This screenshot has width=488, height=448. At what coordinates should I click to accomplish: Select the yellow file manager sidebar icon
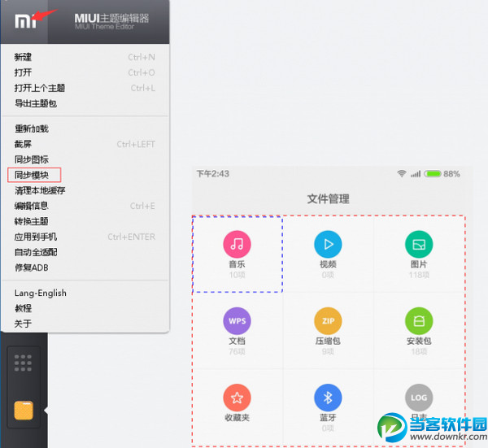coord(24,411)
